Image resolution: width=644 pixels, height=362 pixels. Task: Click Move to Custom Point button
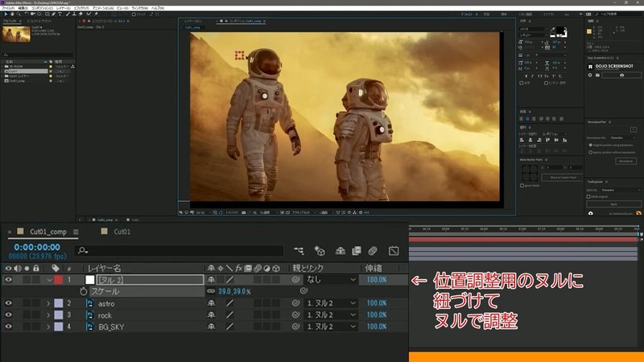pos(562,177)
